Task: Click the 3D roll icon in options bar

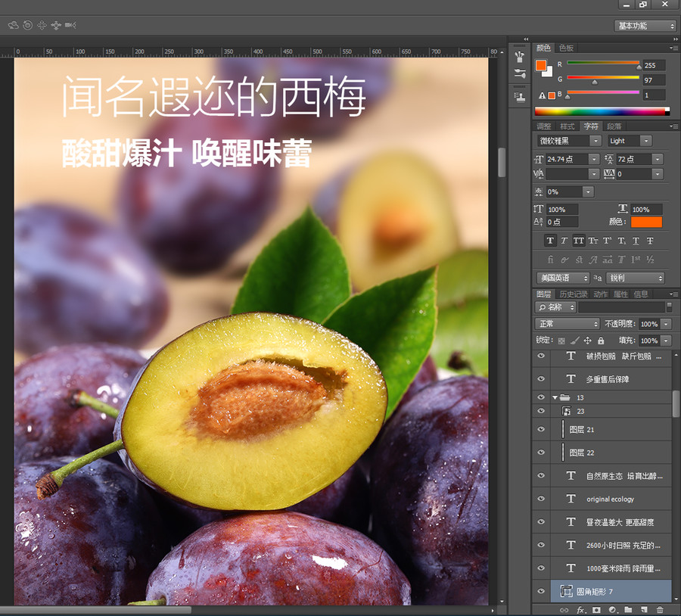Action: pos(27,25)
